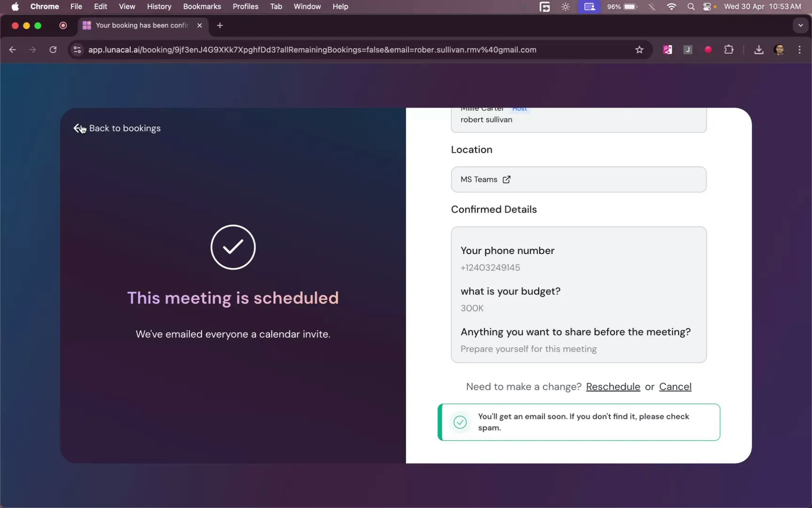Open a new tab with the plus button
812x508 pixels.
(220, 25)
